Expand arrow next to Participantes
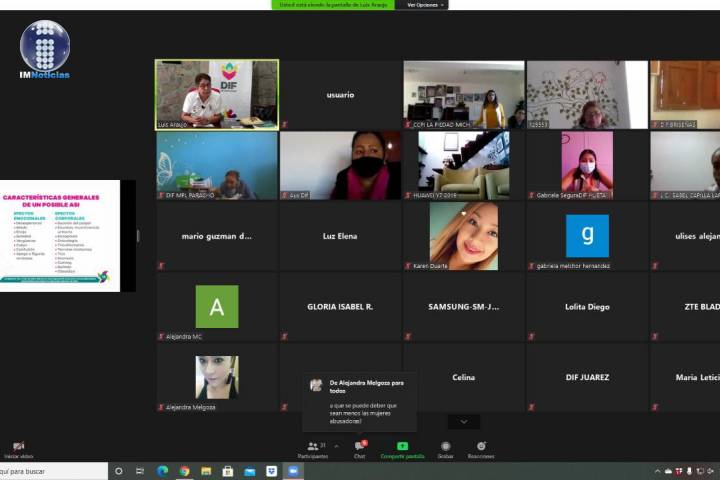Viewport: 720px width, 480px height. (x=336, y=447)
